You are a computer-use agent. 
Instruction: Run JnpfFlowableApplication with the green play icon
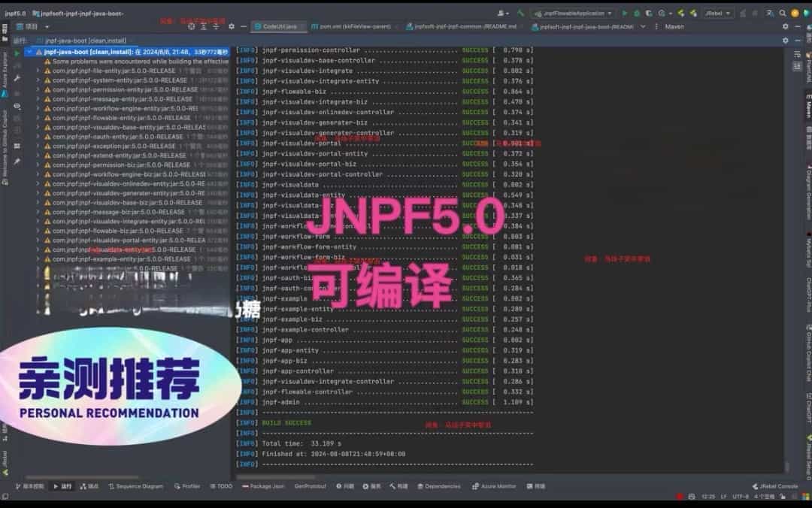click(x=625, y=13)
